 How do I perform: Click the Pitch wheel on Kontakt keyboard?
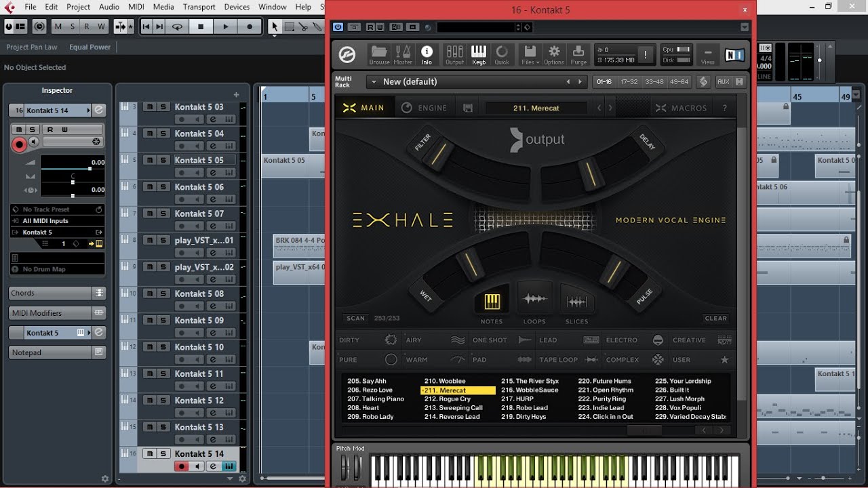pyautogui.click(x=344, y=468)
